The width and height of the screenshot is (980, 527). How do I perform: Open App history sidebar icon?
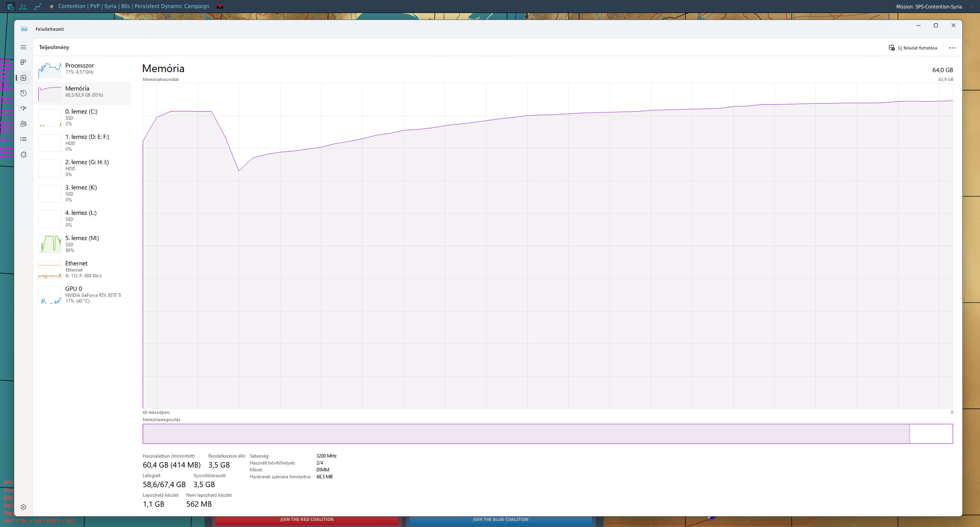tap(23, 93)
